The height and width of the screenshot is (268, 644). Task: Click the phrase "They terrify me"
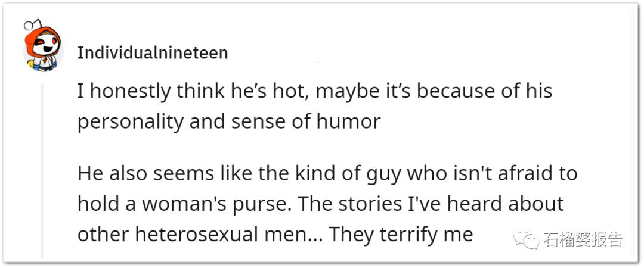(x=401, y=235)
